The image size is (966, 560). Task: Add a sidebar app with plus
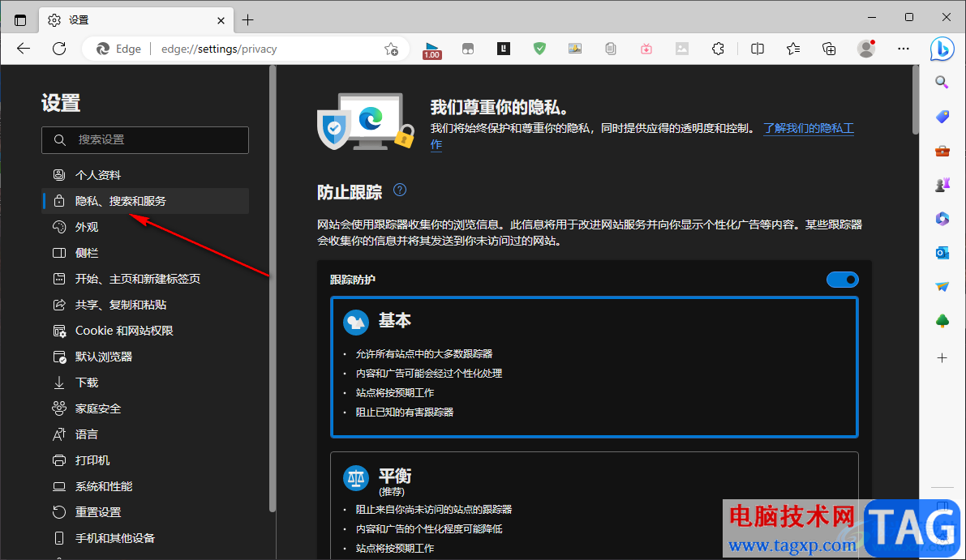(x=942, y=357)
